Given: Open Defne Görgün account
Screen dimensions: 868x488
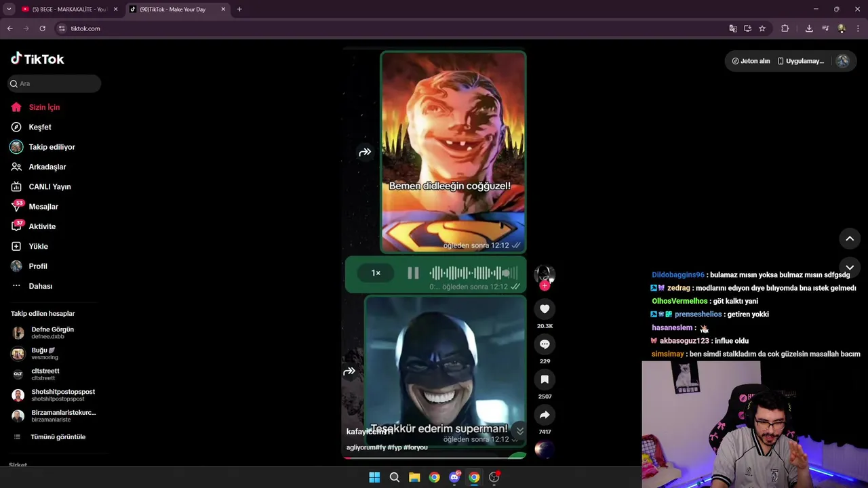Looking at the screenshot, I should pos(52,332).
